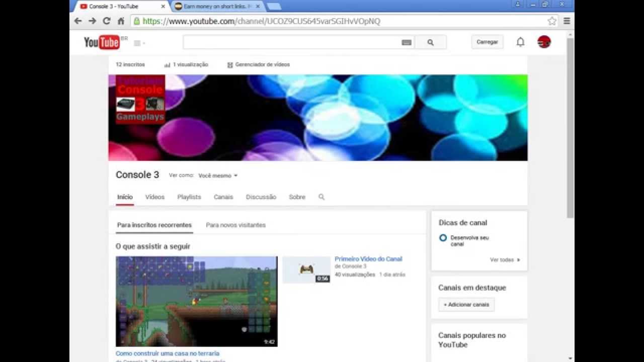This screenshot has height=362, width=644.
Task: Bookmark the page using the star icon
Action: tap(552, 21)
